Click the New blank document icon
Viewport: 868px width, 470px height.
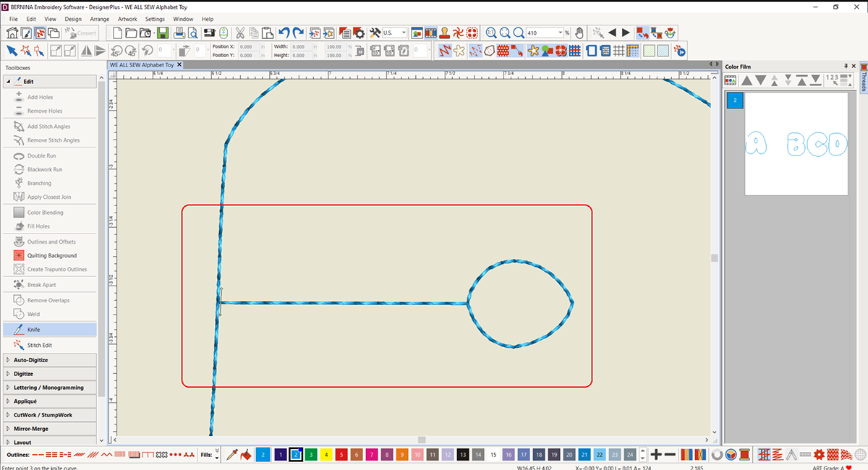tap(116, 33)
